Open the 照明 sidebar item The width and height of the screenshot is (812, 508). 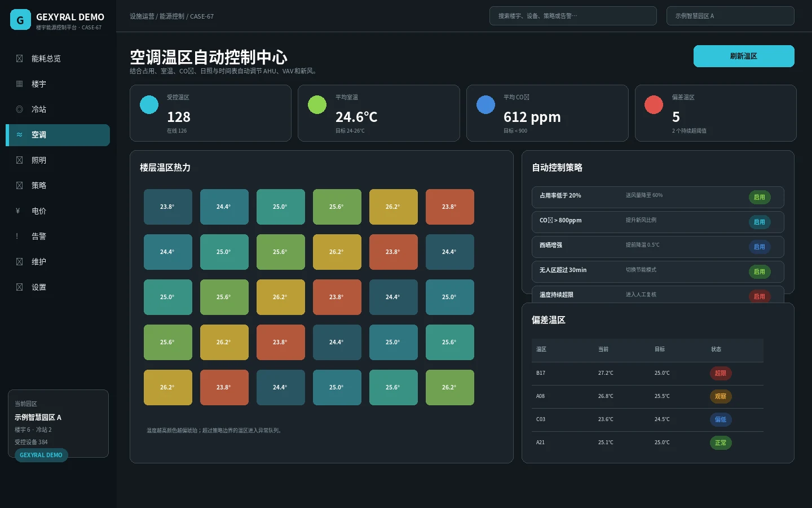(x=58, y=160)
